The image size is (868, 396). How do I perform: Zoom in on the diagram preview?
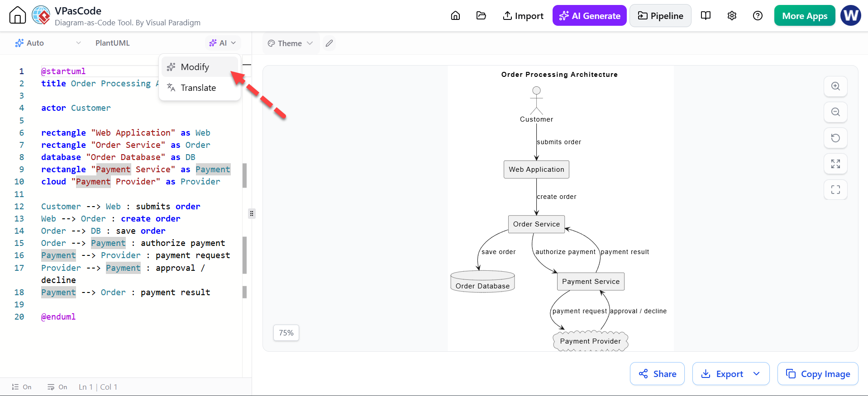coord(835,86)
